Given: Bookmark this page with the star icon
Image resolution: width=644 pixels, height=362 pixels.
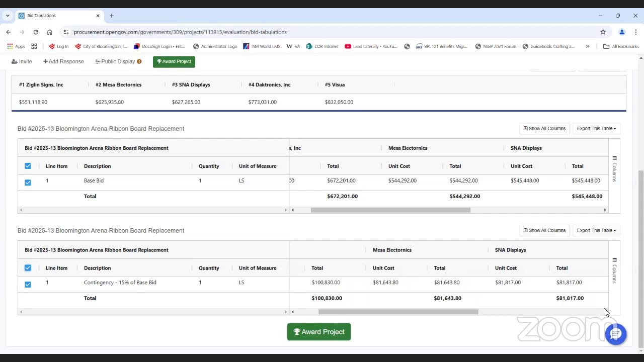Looking at the screenshot, I should coord(603,32).
